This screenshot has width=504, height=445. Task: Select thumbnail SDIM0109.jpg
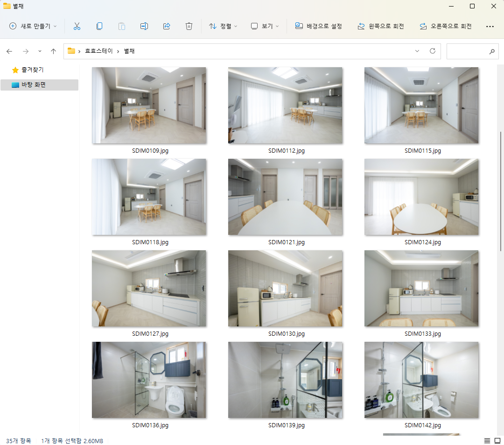[149, 105]
